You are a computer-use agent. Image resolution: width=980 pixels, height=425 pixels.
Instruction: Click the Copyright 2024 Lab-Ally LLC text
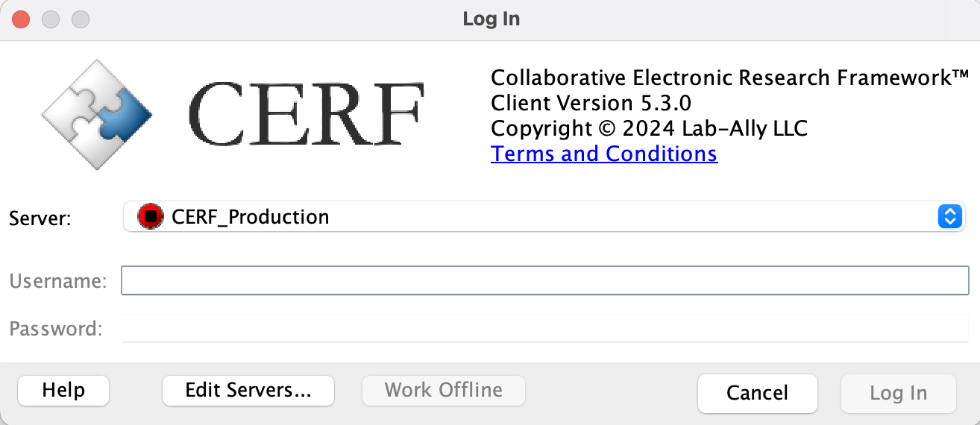649,128
